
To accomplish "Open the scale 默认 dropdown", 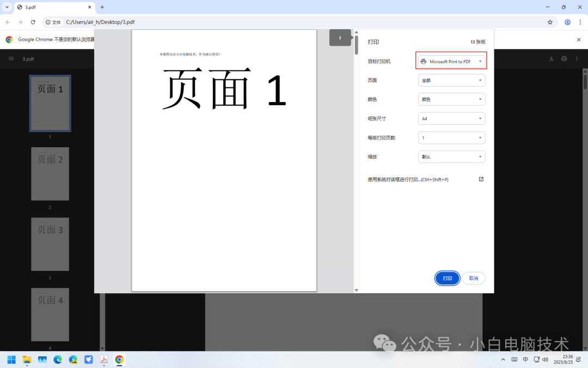I will (x=451, y=156).
